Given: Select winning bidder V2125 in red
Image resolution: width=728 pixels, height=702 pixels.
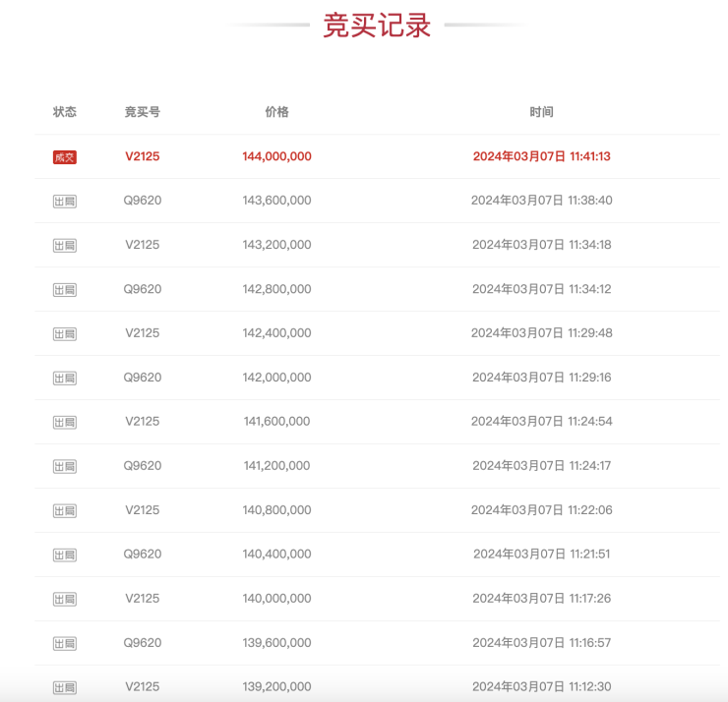Looking at the screenshot, I should pos(142,156).
